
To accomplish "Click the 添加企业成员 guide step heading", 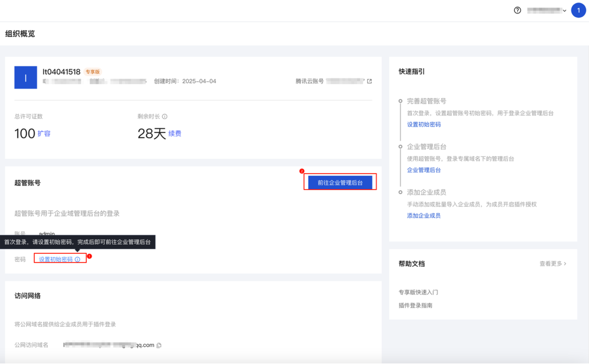I will click(x=426, y=192).
